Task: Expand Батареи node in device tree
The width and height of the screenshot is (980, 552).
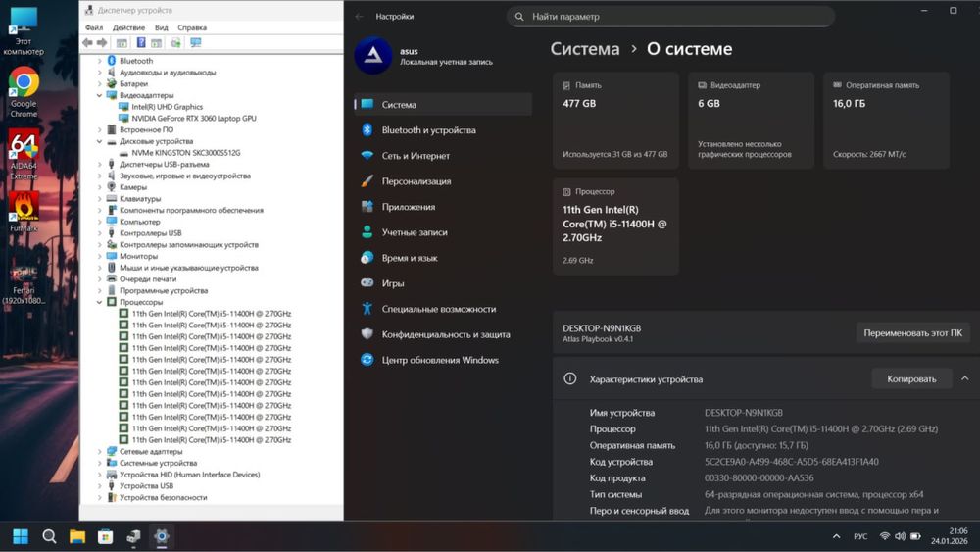Action: [x=99, y=83]
